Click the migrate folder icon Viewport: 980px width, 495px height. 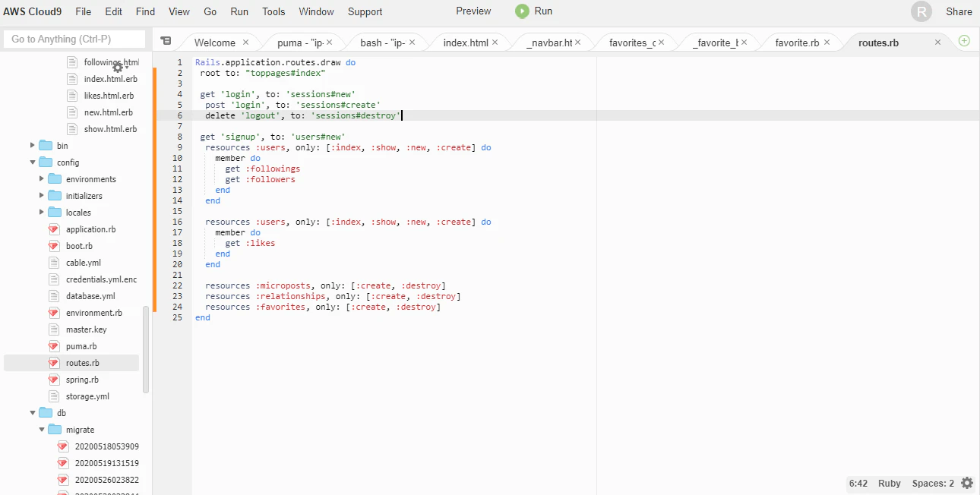pyautogui.click(x=54, y=430)
